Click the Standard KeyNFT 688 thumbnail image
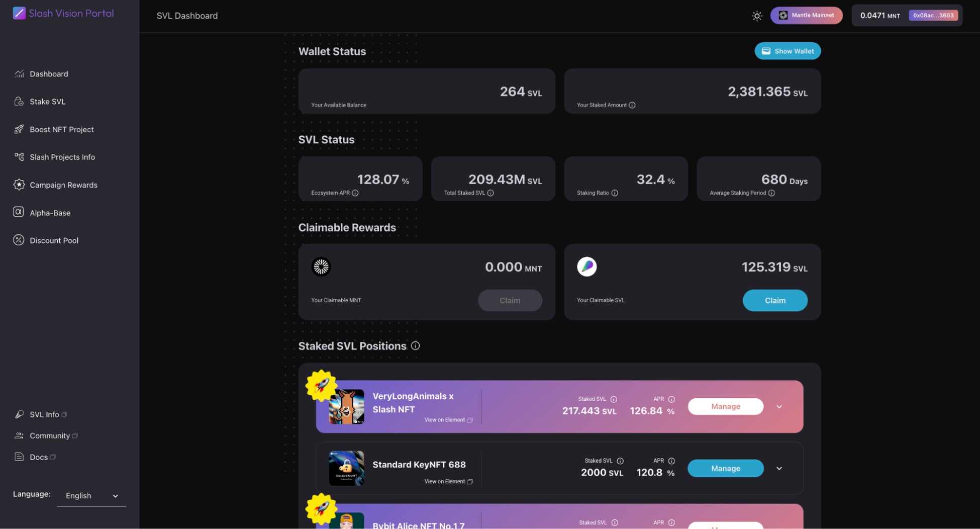 click(346, 468)
